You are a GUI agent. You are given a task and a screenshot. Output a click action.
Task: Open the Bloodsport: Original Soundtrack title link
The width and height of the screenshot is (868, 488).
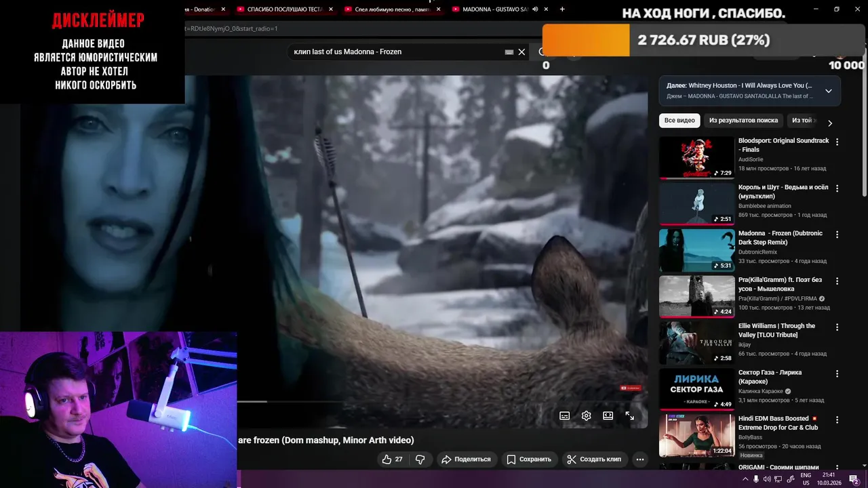[783, 145]
